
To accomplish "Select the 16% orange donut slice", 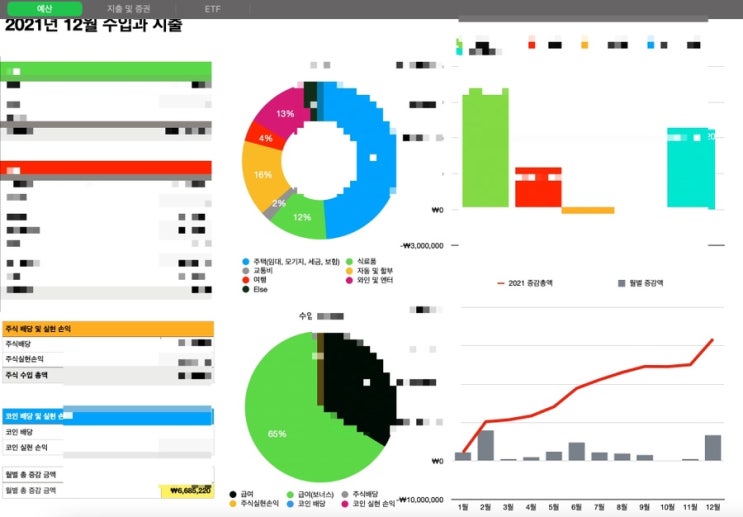I will [x=262, y=174].
